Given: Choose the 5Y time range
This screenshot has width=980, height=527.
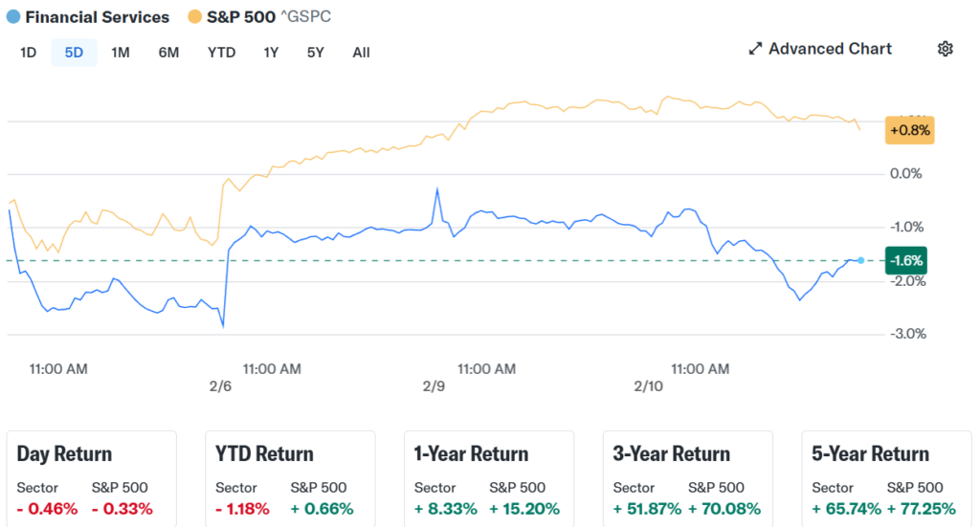Looking at the screenshot, I should (x=316, y=53).
